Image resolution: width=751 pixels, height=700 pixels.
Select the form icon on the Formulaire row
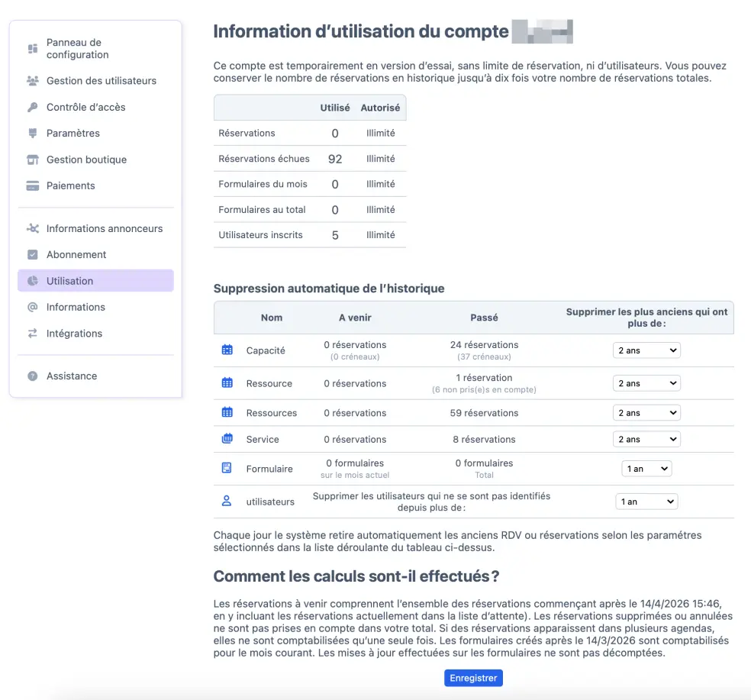tap(227, 468)
